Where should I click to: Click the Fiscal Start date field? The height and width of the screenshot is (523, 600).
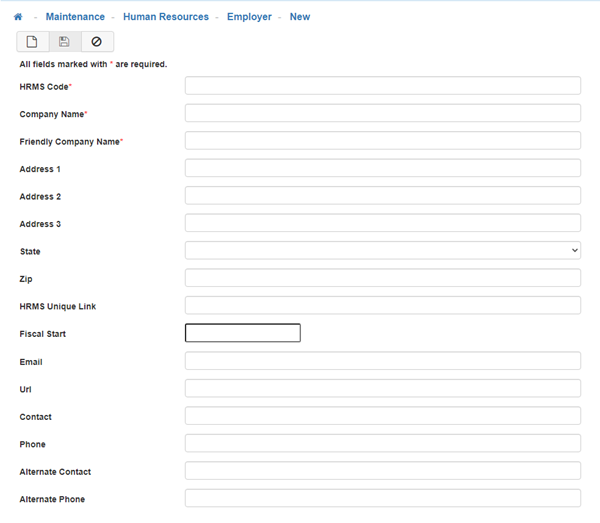(243, 333)
